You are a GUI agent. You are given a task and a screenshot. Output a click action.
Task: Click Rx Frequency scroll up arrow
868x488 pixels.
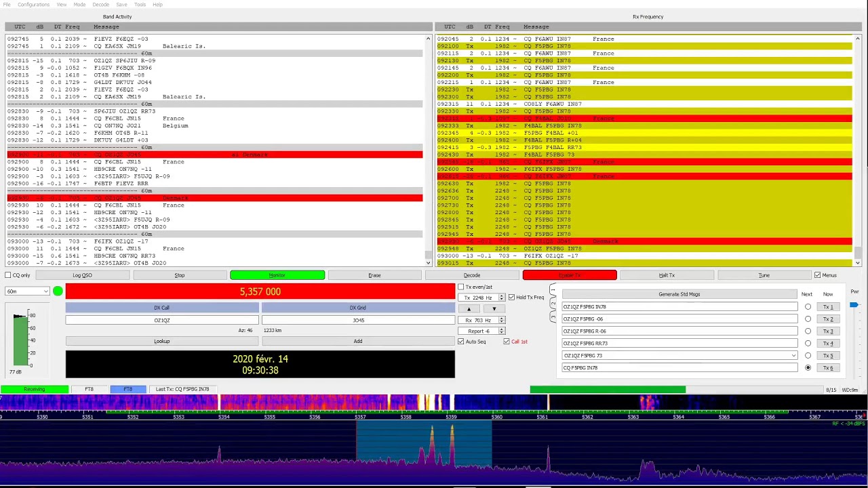(858, 39)
